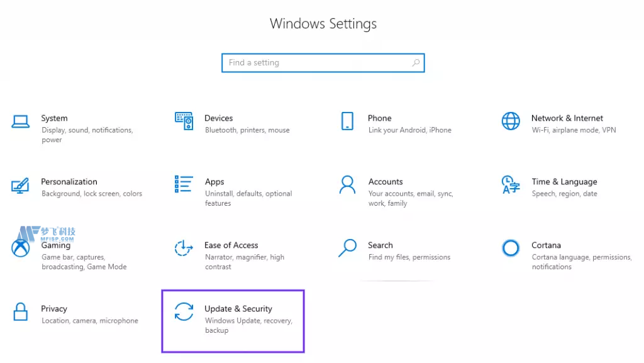Image resolution: width=644 pixels, height=363 pixels.
Task: Focus the Find a setting search field
Action: pyautogui.click(x=323, y=63)
